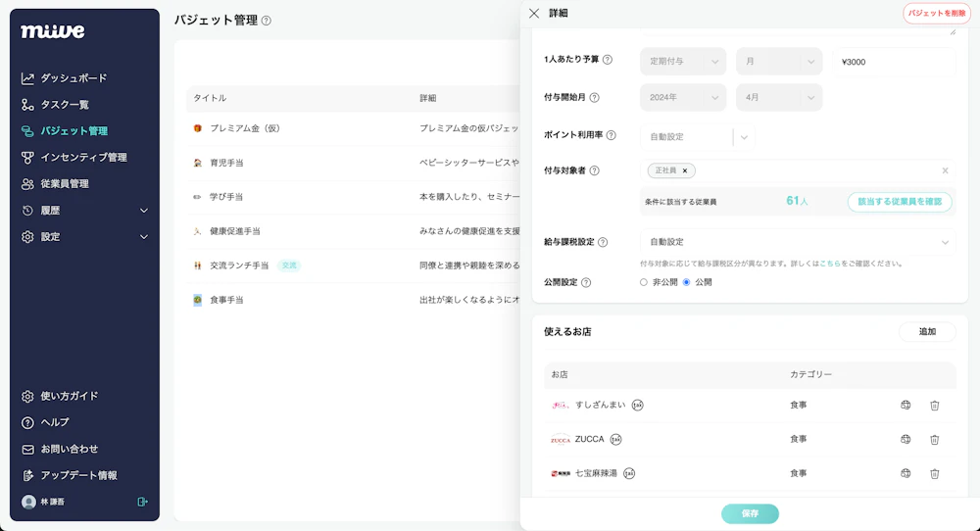Viewport: 980px width, 531px height.
Task: Close the 詳細 panel with X
Action: [534, 14]
